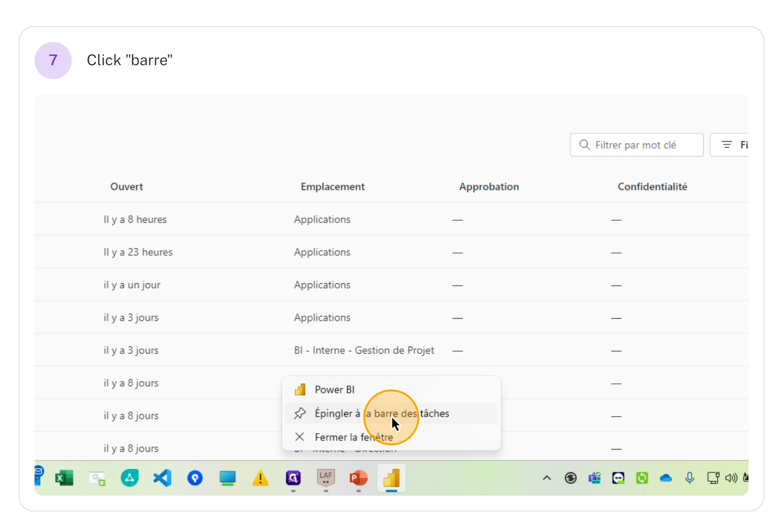Click the "Emplacement" column header
This screenshot has height=532, width=783.
(332, 187)
